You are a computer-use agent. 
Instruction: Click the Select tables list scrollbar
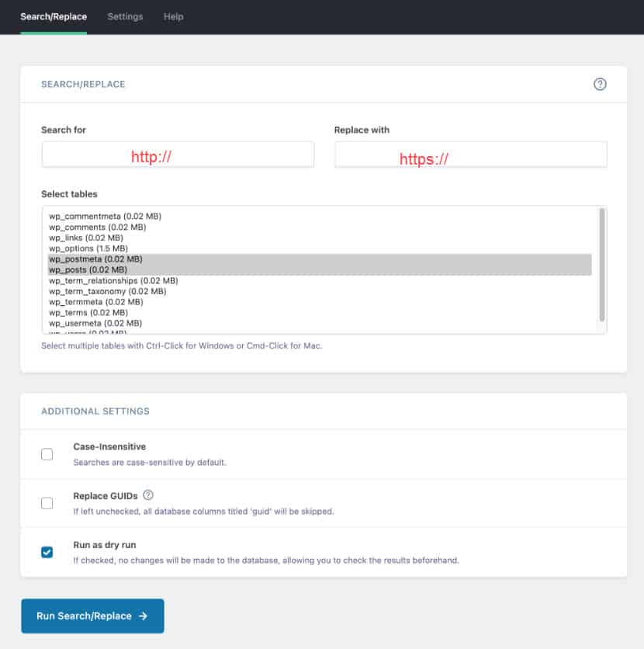tap(602, 265)
